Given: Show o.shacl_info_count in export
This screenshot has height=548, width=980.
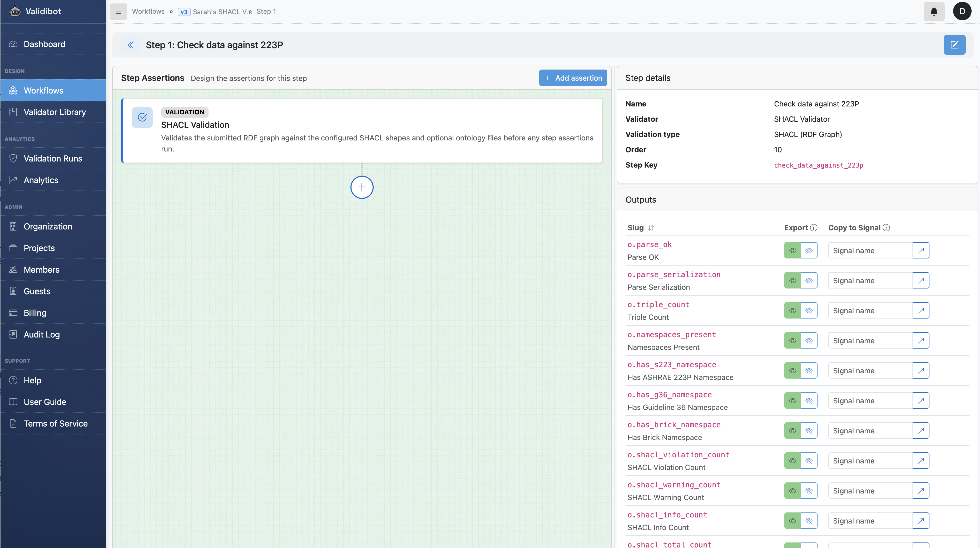Looking at the screenshot, I should coord(793,521).
